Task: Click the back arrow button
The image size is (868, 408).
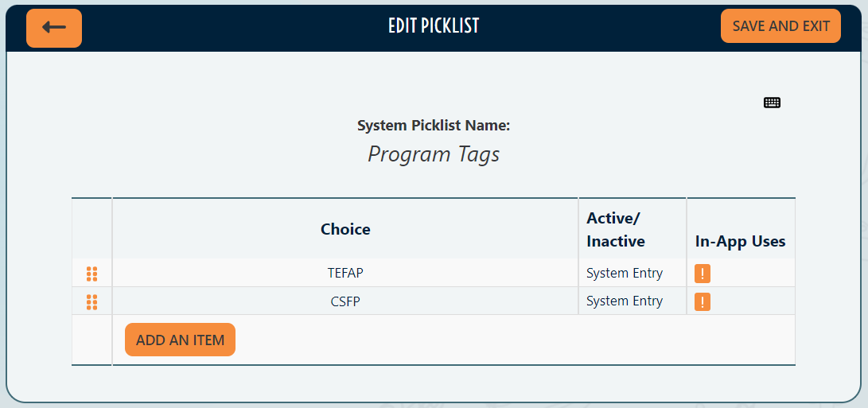Action: 54,28
